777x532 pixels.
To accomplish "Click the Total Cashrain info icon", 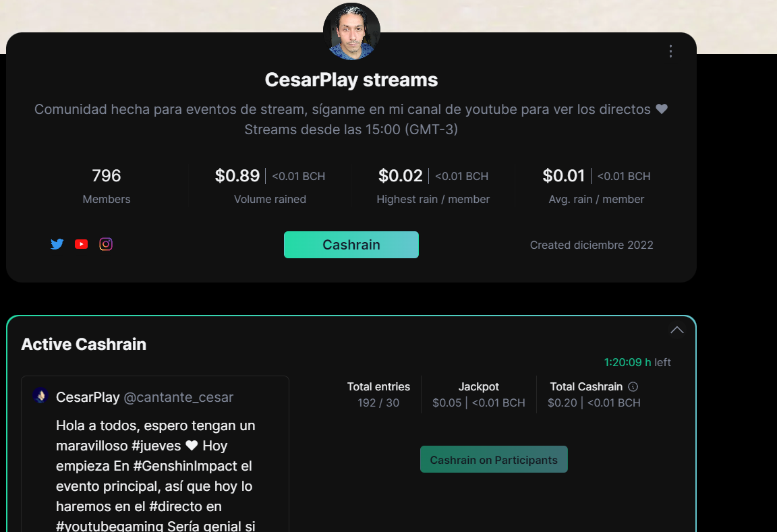I will [633, 386].
